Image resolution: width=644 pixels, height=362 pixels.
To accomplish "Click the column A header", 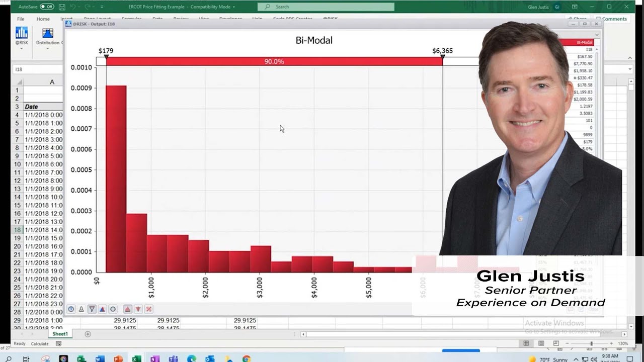I will 52,82.
